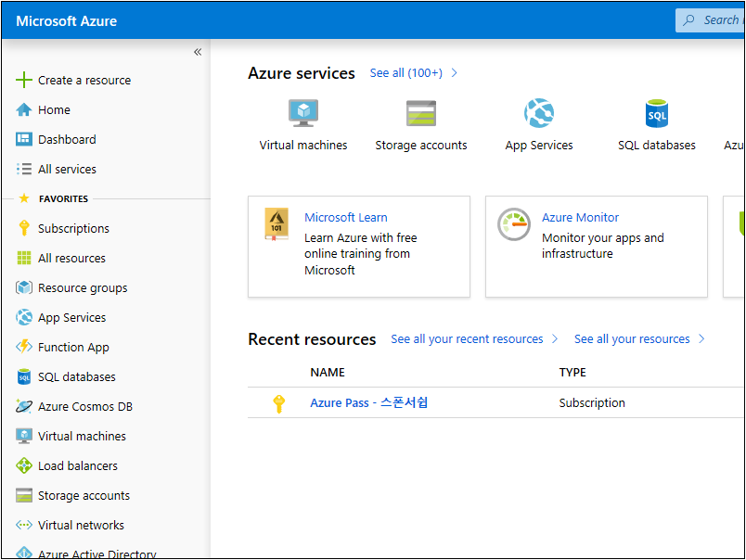
Task: Select Subscriptions label in favorites
Action: [x=73, y=229]
